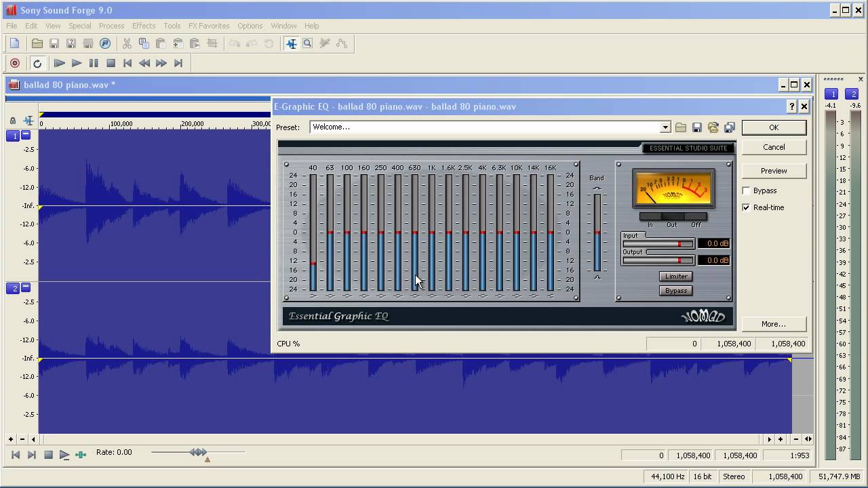
Task: Click the Input gain slider
Action: pos(658,243)
